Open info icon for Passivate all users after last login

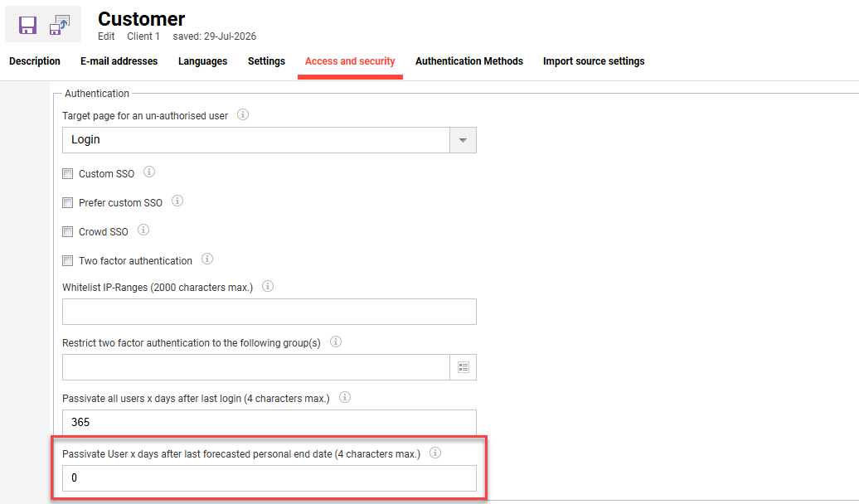coord(345,397)
